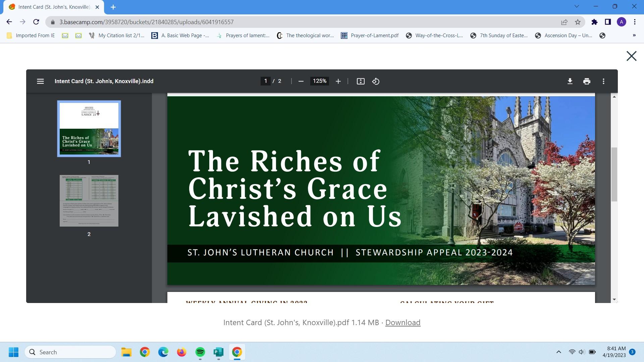Open first mail envelope bookmark
Viewport: 644px width, 362px height.
click(x=65, y=36)
